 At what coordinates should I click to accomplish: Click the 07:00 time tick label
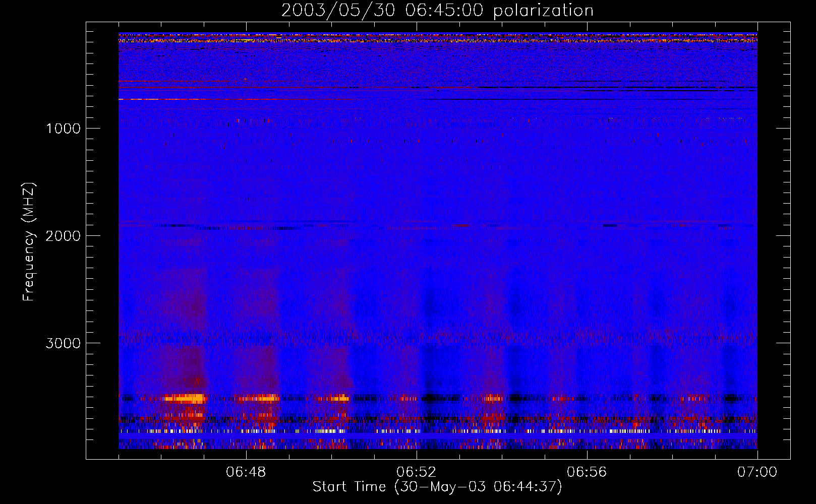[x=757, y=472]
